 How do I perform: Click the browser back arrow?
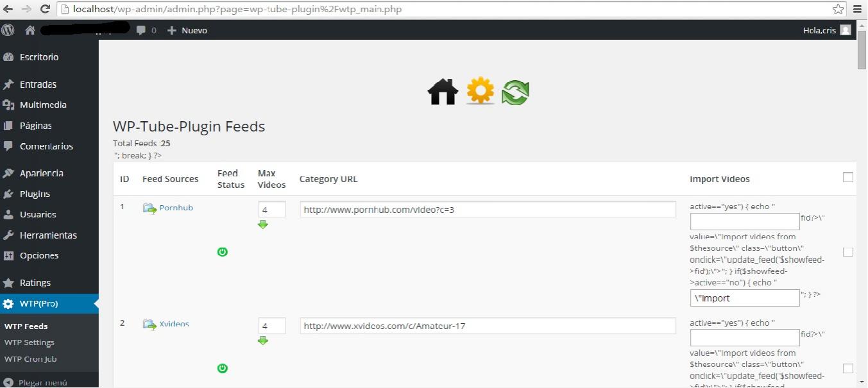8,9
